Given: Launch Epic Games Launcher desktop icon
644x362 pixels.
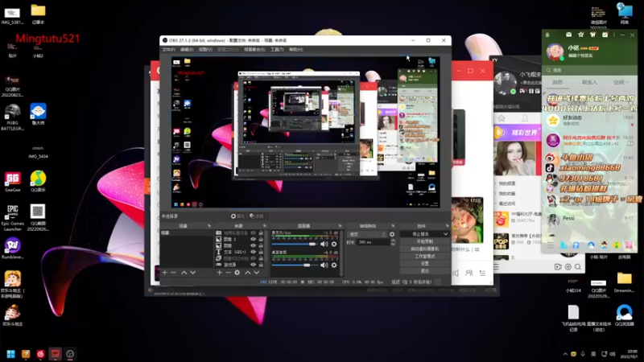Looking at the screenshot, I should tap(13, 217).
